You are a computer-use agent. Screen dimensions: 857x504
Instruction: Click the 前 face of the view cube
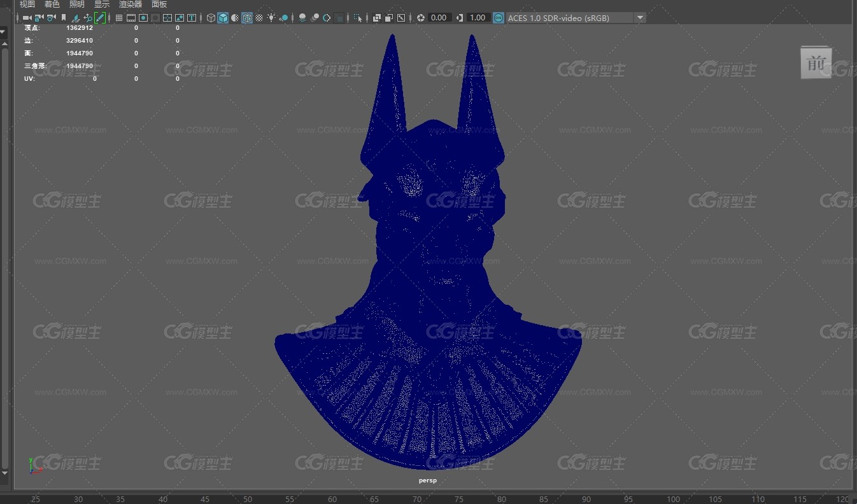point(816,63)
